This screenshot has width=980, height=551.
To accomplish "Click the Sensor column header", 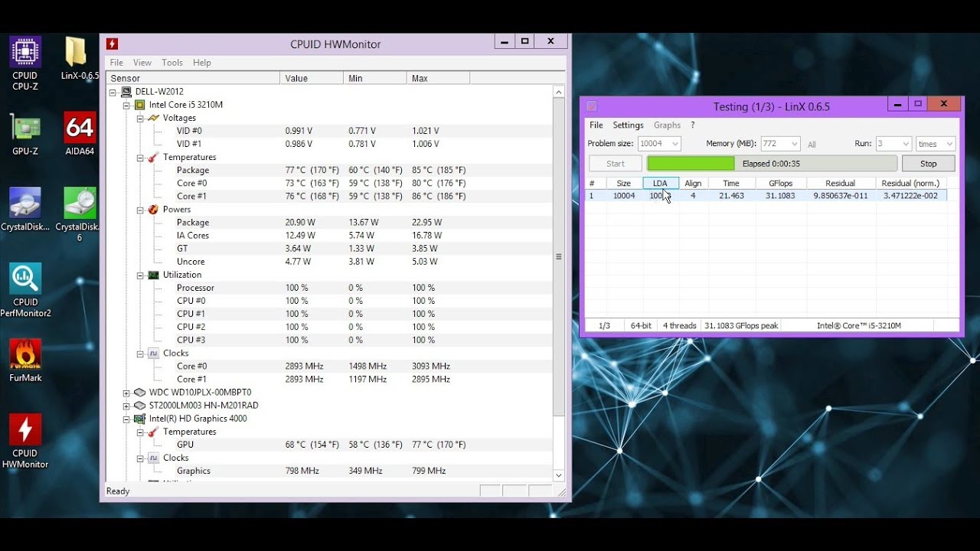I will coord(194,78).
